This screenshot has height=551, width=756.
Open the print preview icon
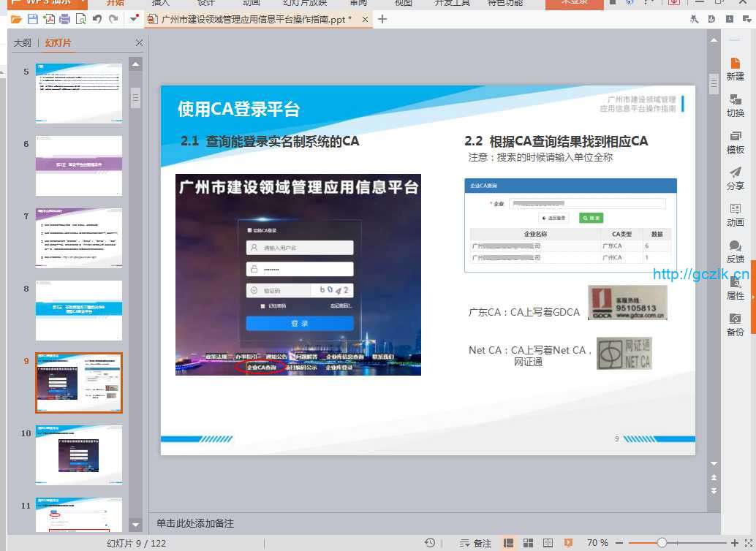(80, 19)
